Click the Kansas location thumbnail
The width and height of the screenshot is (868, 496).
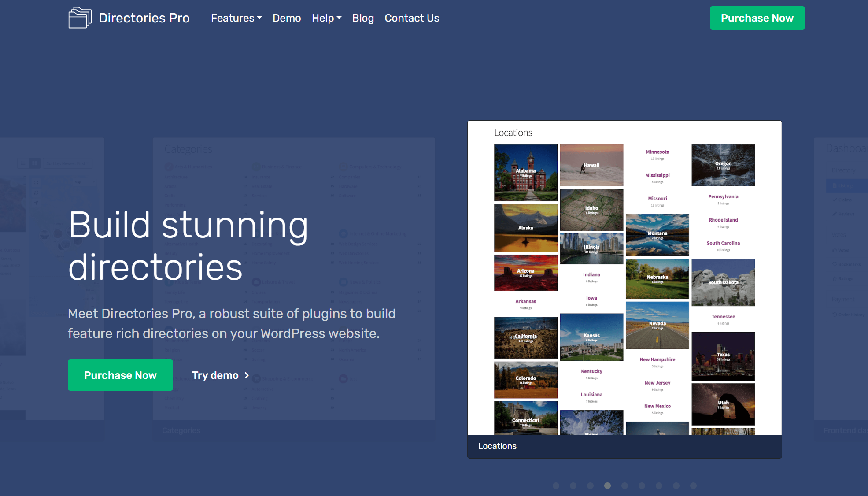(x=591, y=337)
